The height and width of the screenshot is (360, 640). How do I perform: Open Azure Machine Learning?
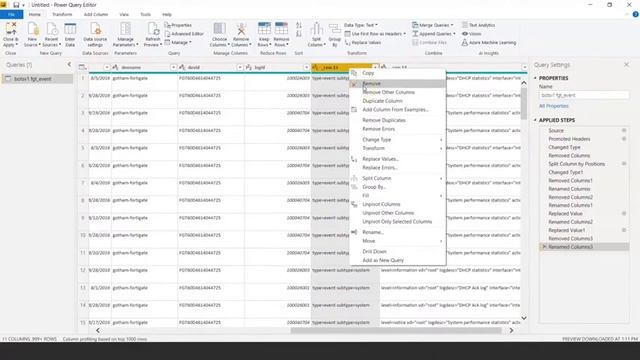tap(489, 42)
